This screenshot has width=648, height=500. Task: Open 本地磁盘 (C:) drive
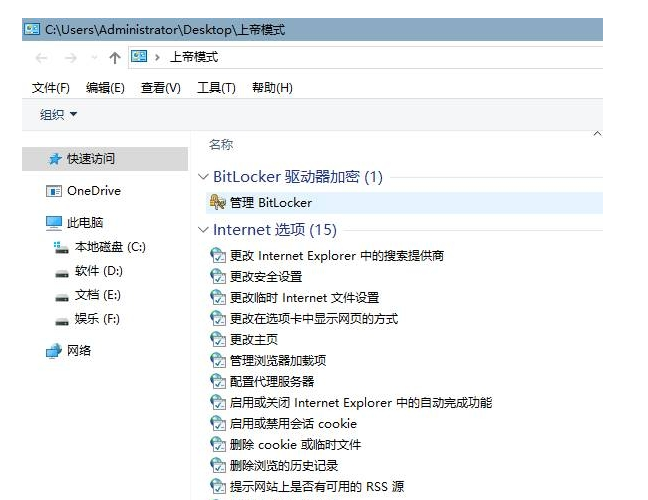[110, 247]
